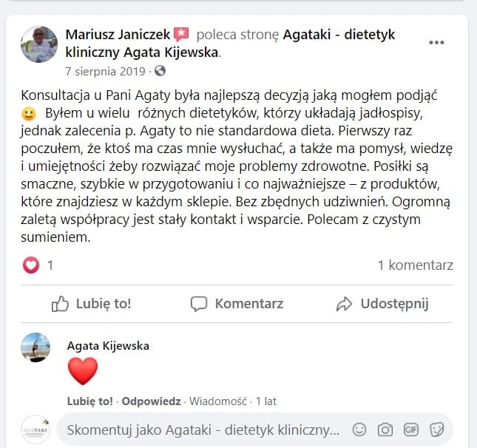Attach a photo using the camera icon
Screen dimensions: 477x448
click(385, 430)
